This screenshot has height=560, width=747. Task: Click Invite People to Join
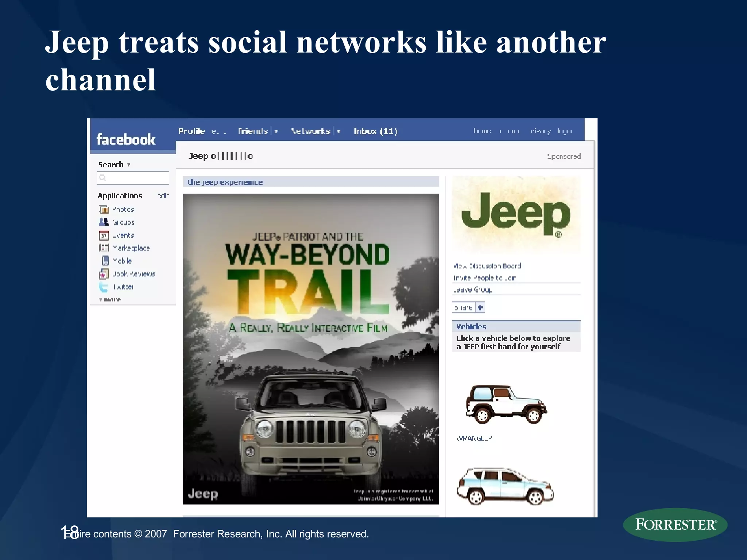click(484, 278)
